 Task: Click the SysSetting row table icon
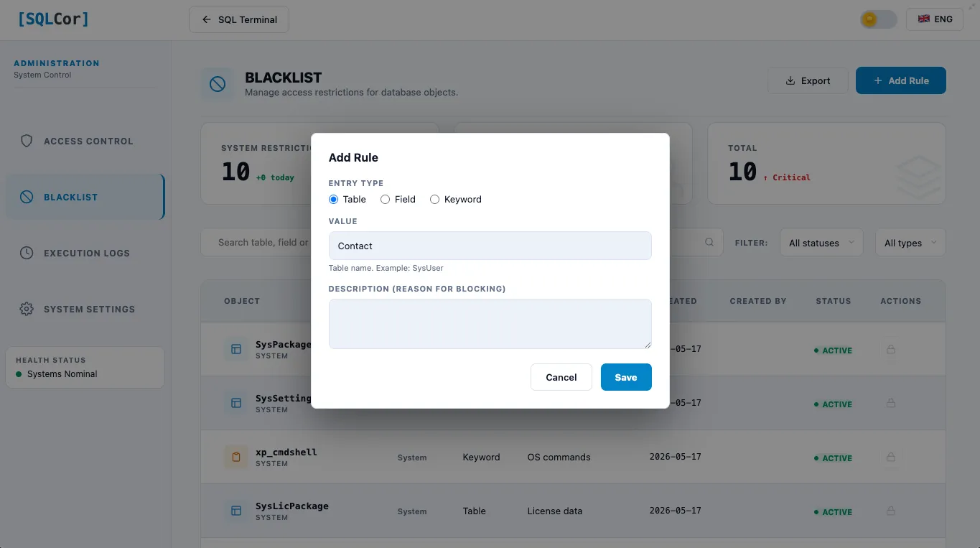click(235, 403)
